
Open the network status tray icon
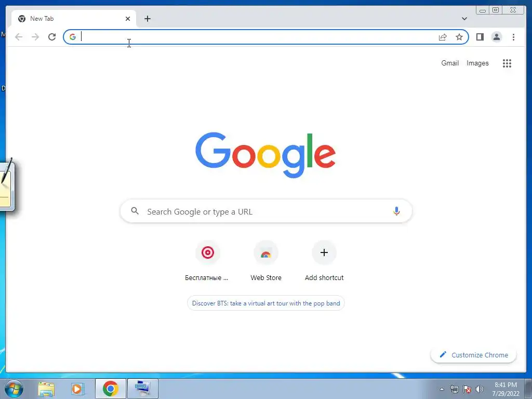[454, 389]
